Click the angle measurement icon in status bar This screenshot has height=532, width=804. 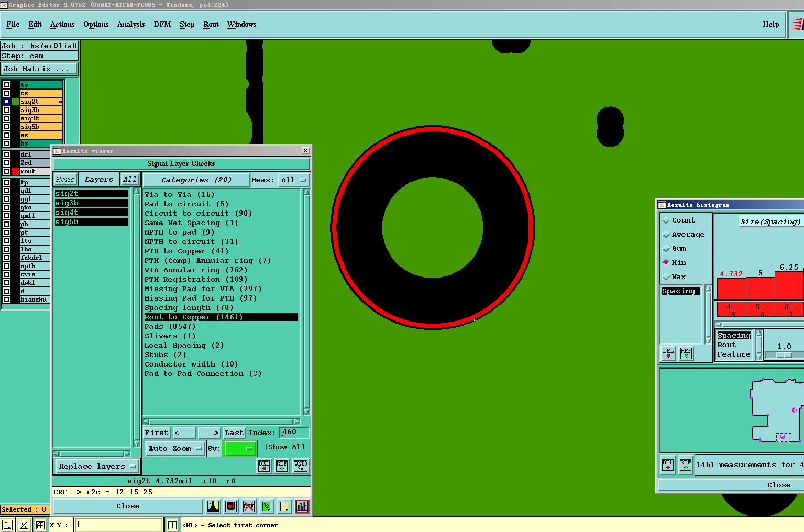click(x=24, y=525)
